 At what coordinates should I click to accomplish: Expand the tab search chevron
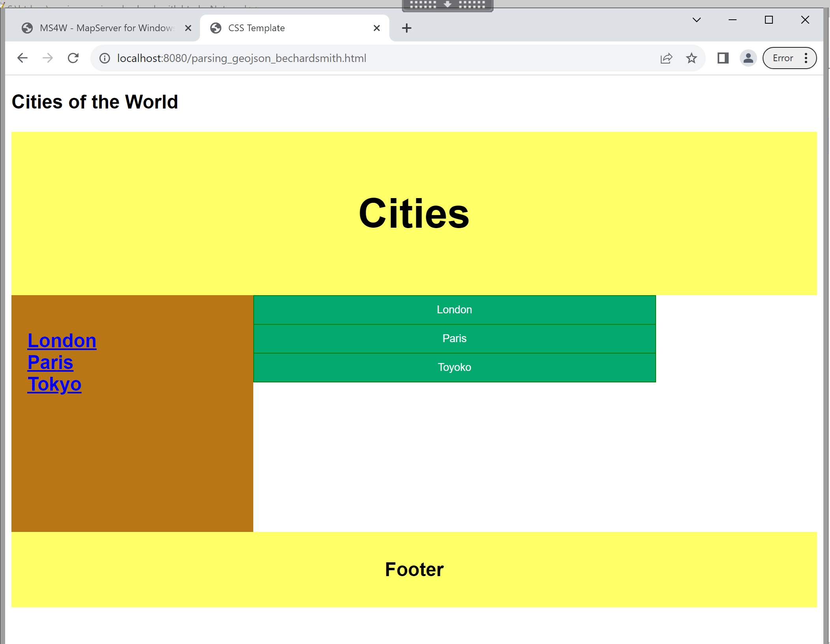click(x=697, y=20)
